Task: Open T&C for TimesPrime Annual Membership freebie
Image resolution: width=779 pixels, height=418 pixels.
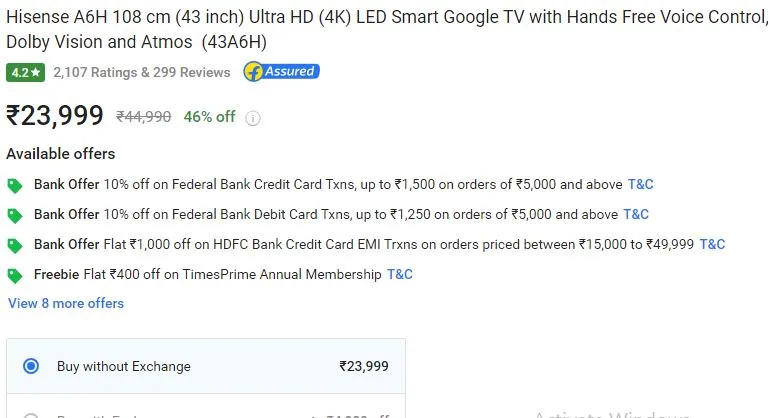Action: coord(400,274)
